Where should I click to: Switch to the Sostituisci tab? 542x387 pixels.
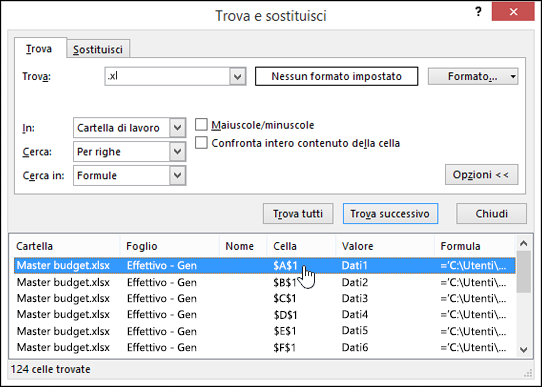point(98,49)
